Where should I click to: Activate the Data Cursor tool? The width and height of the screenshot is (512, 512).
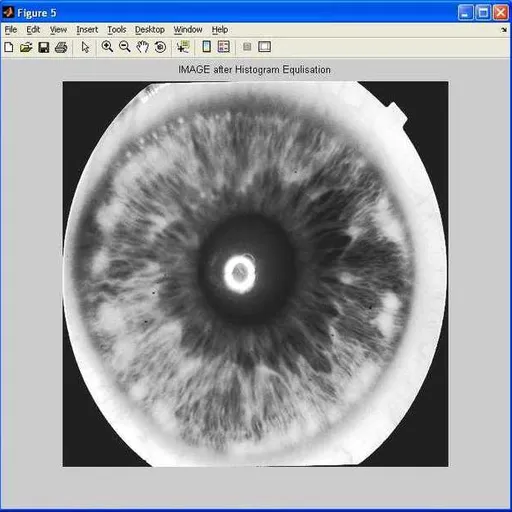pos(183,47)
